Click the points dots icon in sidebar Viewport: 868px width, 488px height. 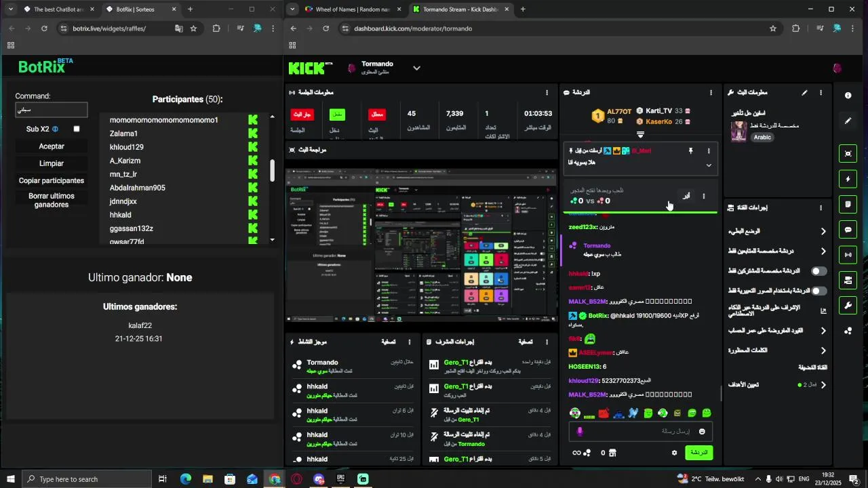tap(848, 331)
